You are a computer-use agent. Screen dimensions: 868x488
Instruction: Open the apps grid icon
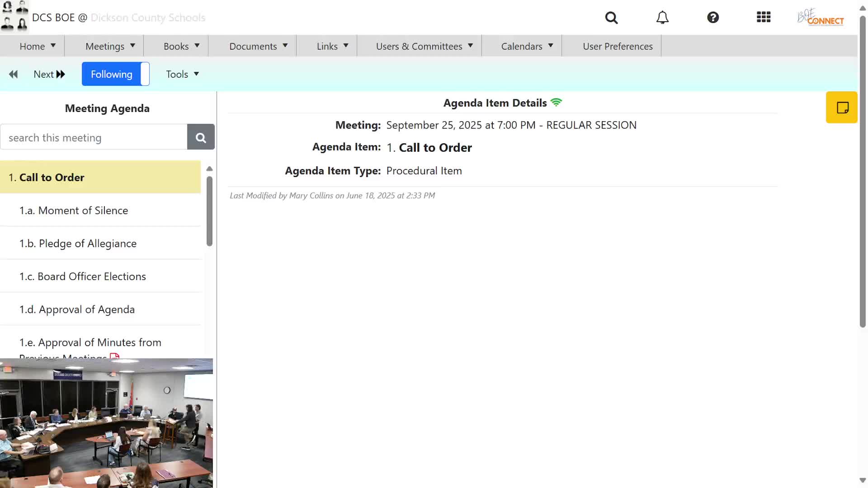click(x=764, y=18)
